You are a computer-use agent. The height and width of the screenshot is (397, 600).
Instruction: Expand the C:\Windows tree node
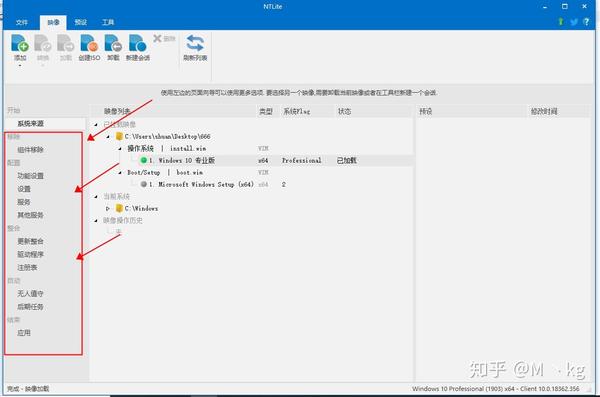(108, 209)
